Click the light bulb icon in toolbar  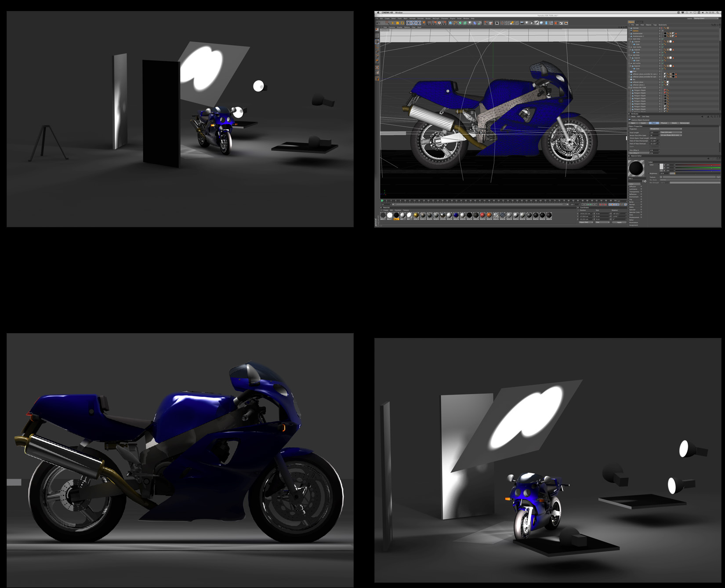tap(470, 23)
